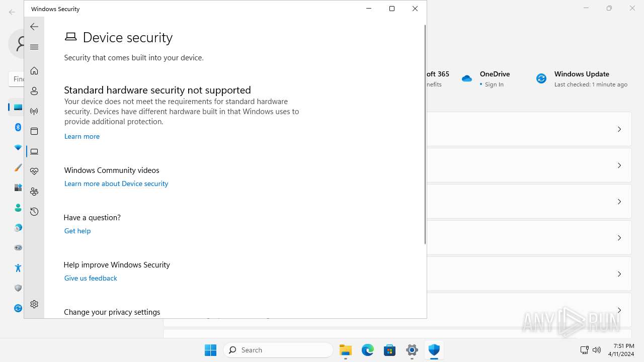Expand the second Settings row chevron

pos(619,165)
